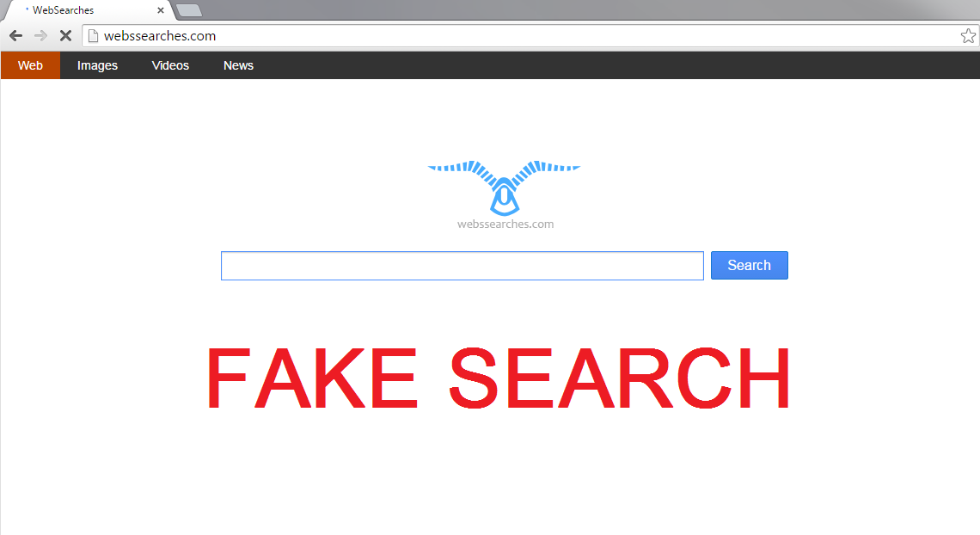
Task: Go back using the browser back arrow
Action: [16, 35]
